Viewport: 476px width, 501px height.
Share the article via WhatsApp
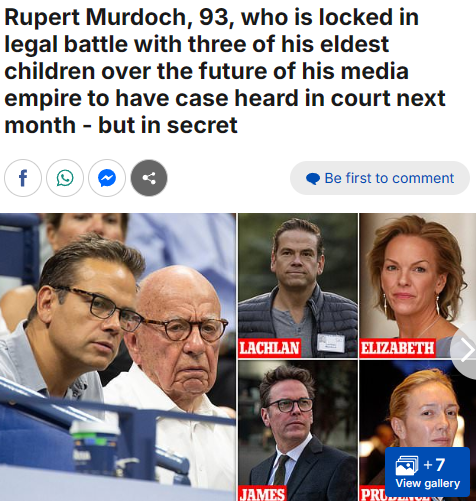[x=65, y=178]
